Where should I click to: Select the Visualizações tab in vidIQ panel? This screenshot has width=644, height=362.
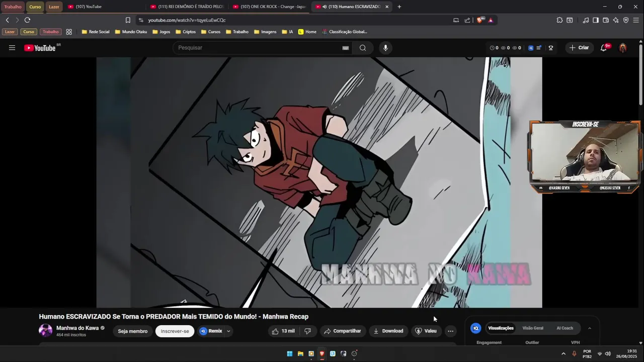point(501,328)
